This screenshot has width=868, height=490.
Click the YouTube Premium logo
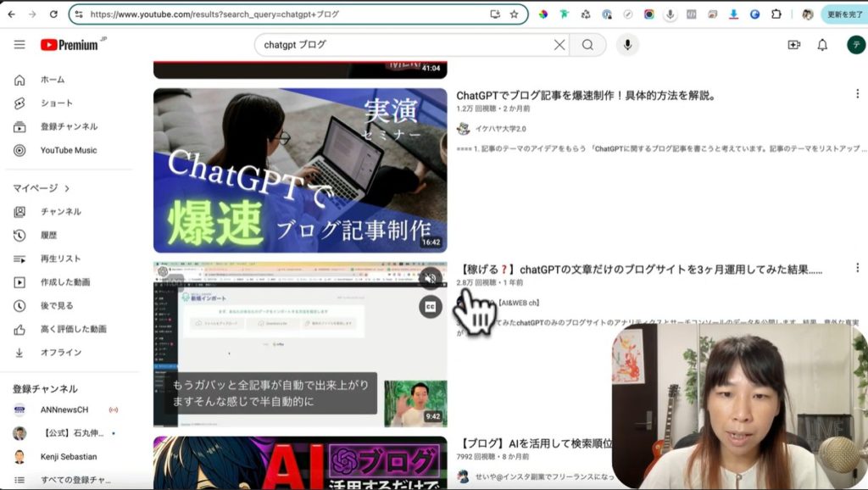pos(69,45)
